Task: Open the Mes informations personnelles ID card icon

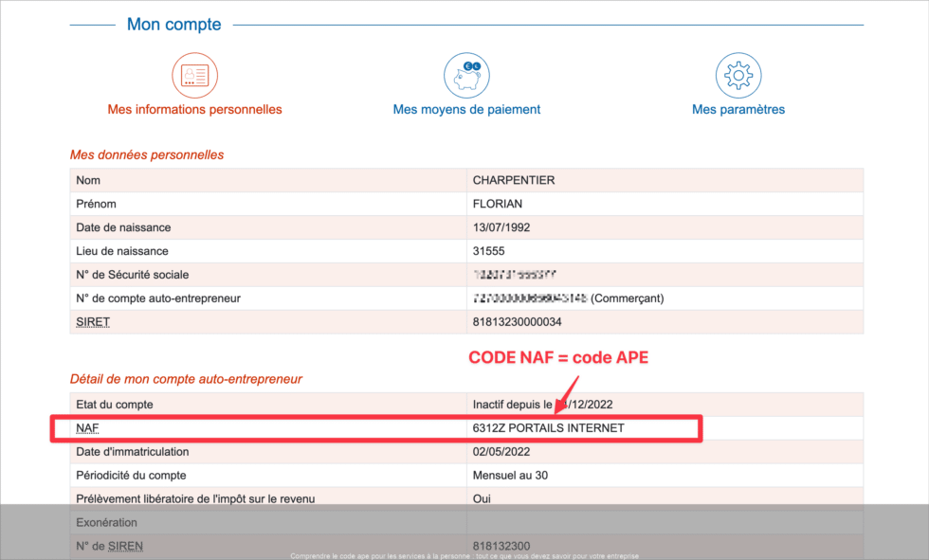Action: tap(194, 74)
